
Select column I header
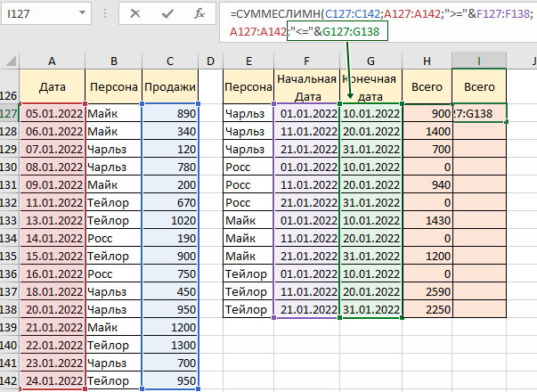click(479, 61)
